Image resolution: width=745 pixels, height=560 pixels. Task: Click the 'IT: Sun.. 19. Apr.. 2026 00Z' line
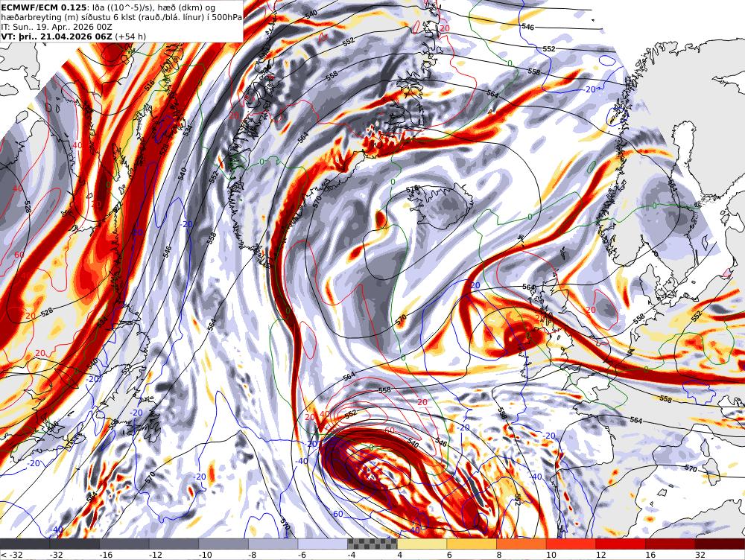point(57,27)
